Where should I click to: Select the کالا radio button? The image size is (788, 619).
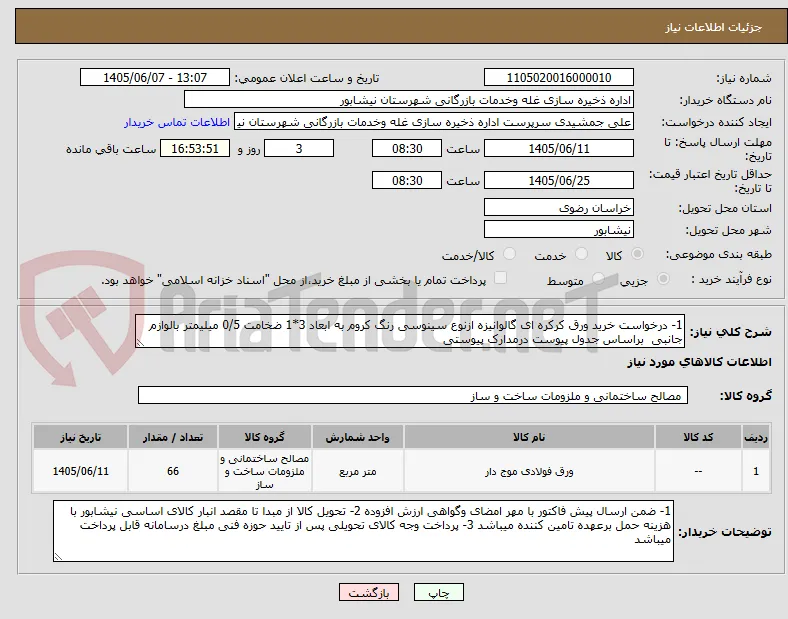[637, 254]
